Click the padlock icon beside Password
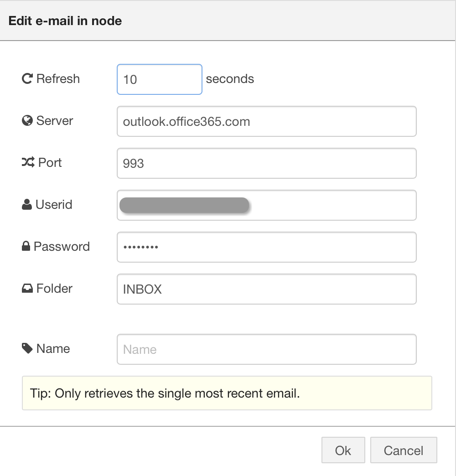This screenshot has height=476, width=456. (x=26, y=247)
